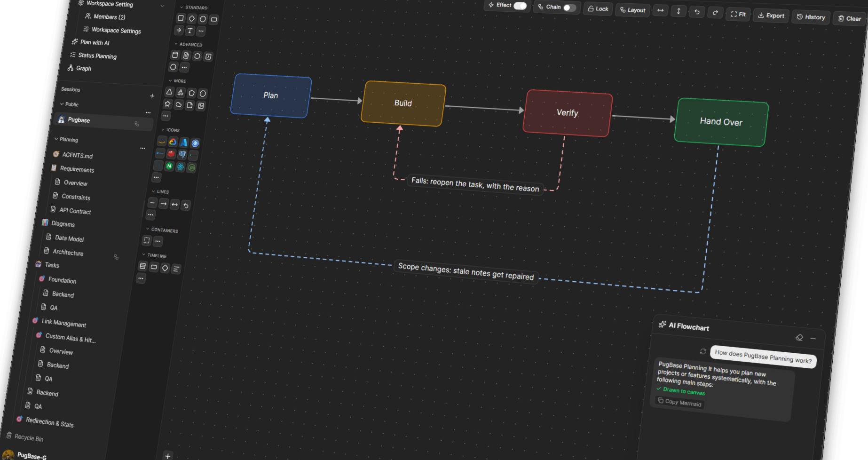Add the Node.js icon
868x460 pixels.
192,167
